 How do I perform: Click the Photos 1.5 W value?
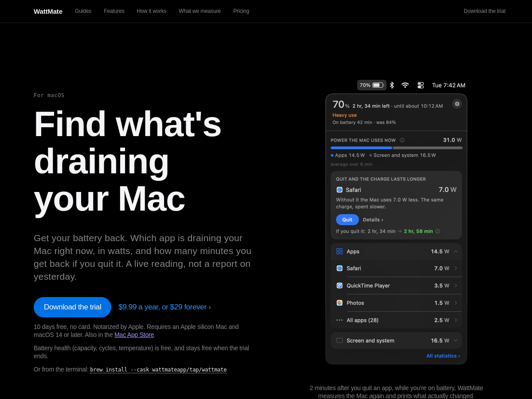pyautogui.click(x=442, y=303)
